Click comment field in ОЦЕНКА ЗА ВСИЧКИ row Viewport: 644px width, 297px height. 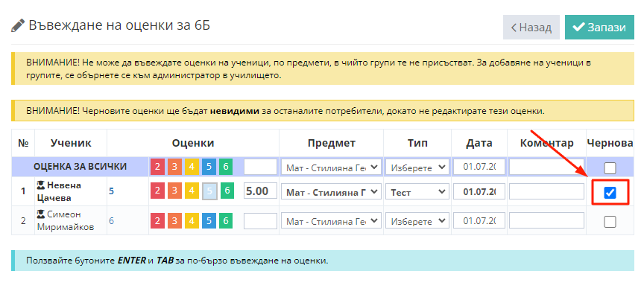pos(546,167)
